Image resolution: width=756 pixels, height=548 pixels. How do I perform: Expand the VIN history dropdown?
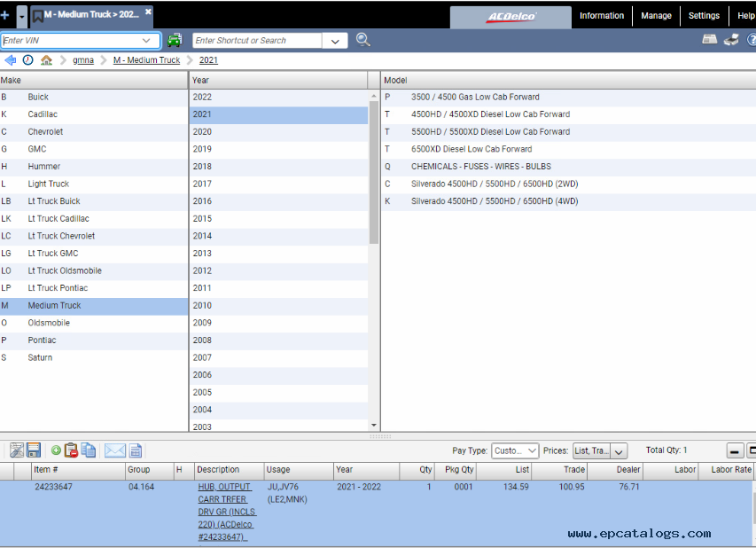pyautogui.click(x=146, y=41)
